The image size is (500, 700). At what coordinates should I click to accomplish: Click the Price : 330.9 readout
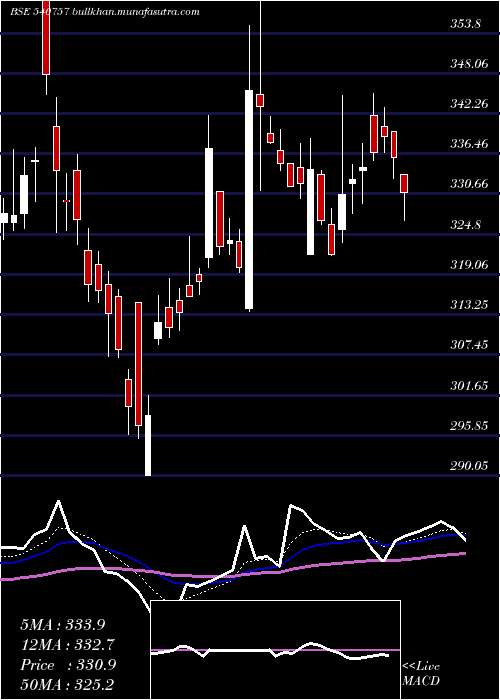(x=68, y=665)
